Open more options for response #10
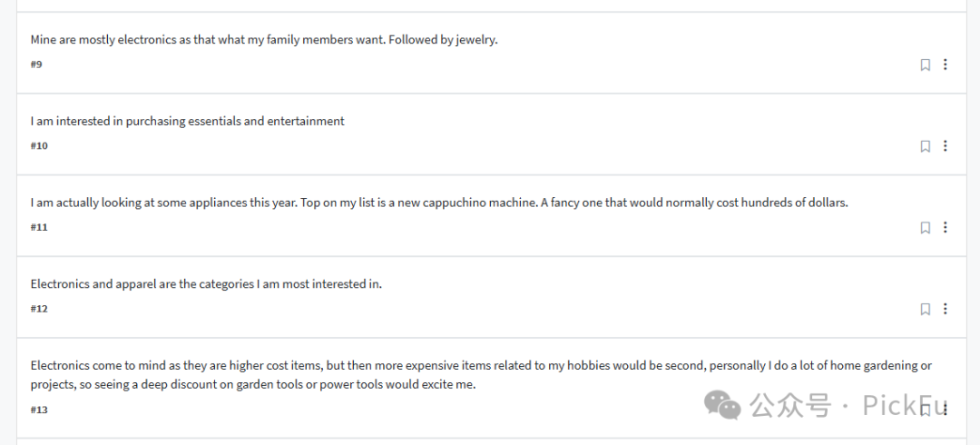The height and width of the screenshot is (445, 980). pos(945,145)
